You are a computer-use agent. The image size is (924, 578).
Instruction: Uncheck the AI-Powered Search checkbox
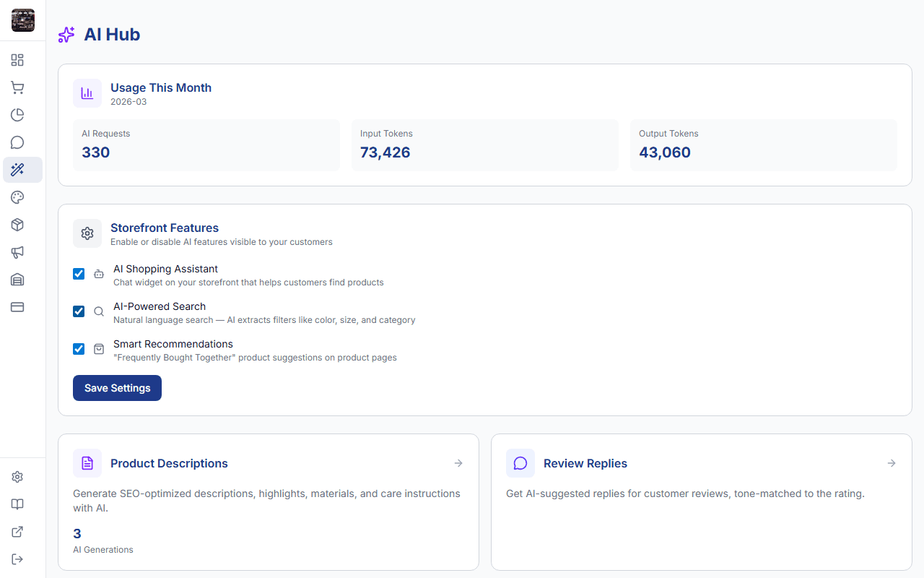coord(79,311)
